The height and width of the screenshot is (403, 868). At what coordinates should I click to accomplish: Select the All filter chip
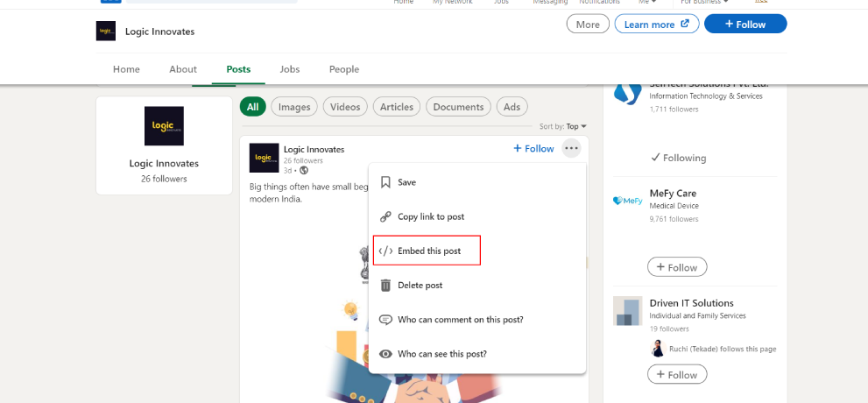tap(253, 107)
